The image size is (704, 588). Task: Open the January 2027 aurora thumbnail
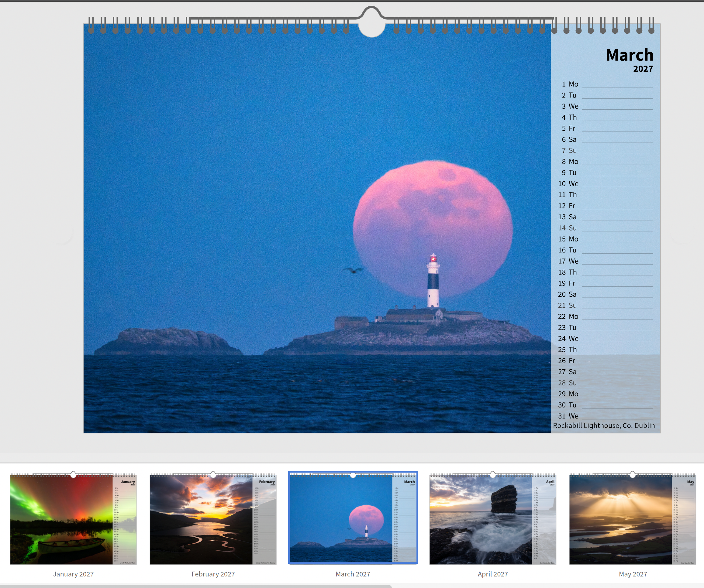click(x=73, y=518)
